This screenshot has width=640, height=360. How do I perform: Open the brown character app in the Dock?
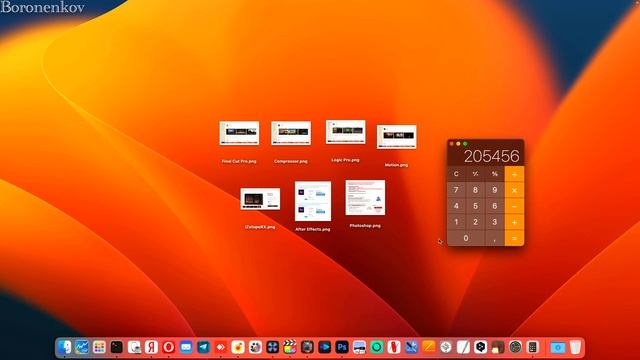click(498, 347)
